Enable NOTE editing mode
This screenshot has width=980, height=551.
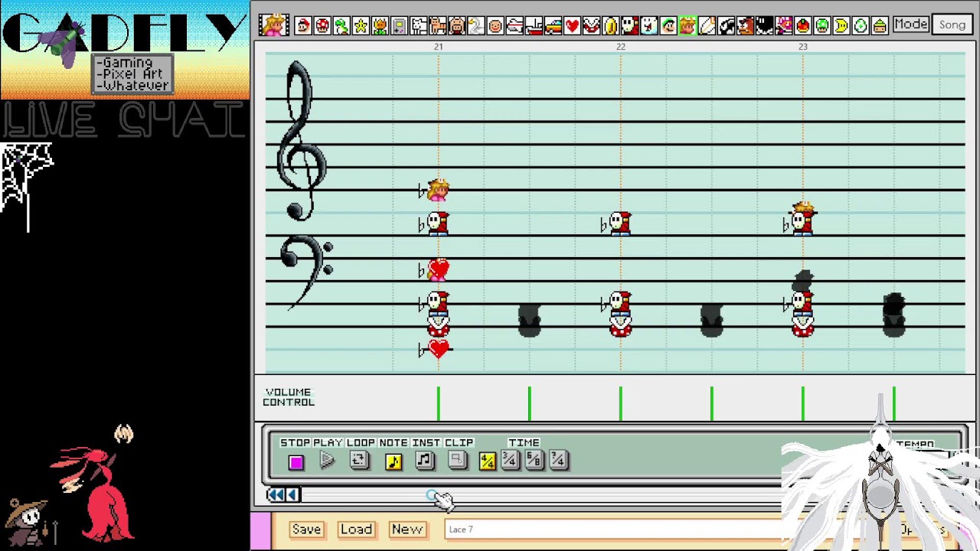pos(393,461)
